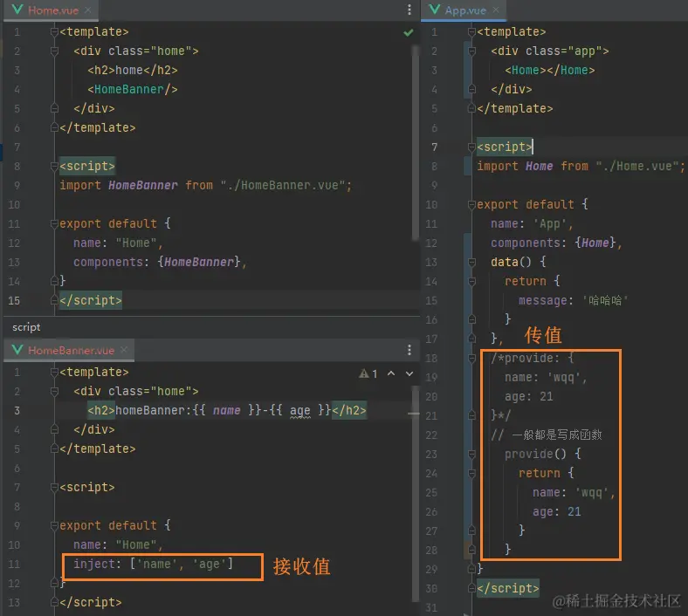The height and width of the screenshot is (616, 688).
Task: Click the closing </script> tag in Home.vue line 15
Action: (91, 301)
